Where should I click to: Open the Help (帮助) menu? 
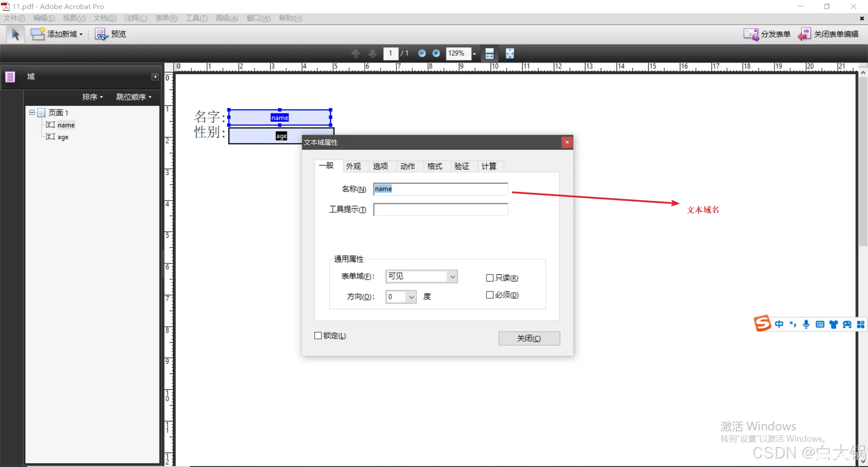pos(290,18)
